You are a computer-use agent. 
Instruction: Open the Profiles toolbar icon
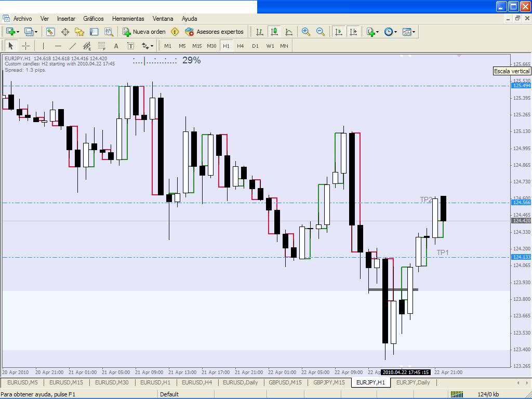click(29, 32)
